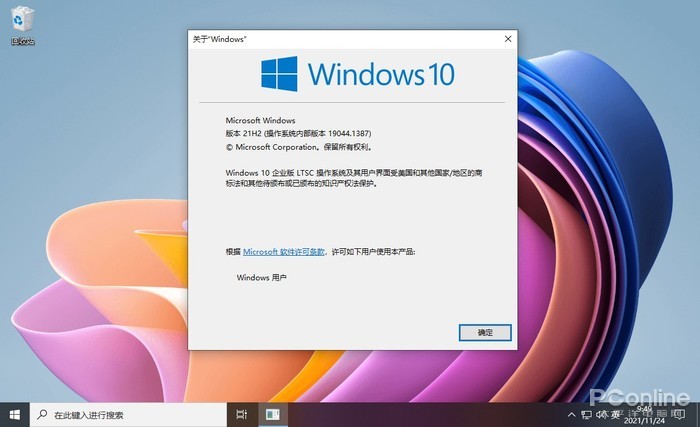The height and width of the screenshot is (427, 700).
Task: Open the Microsoft 软件许可条款 link
Action: tap(283, 252)
